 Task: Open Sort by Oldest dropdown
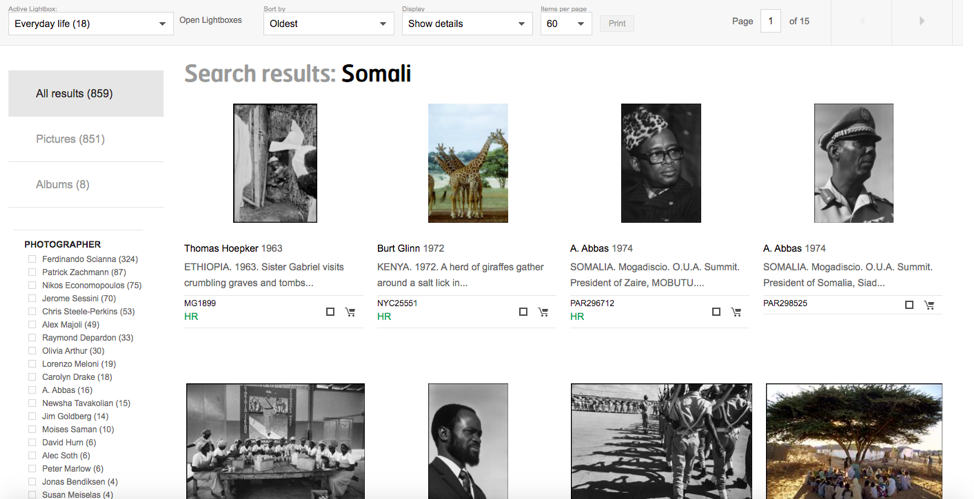tap(328, 24)
